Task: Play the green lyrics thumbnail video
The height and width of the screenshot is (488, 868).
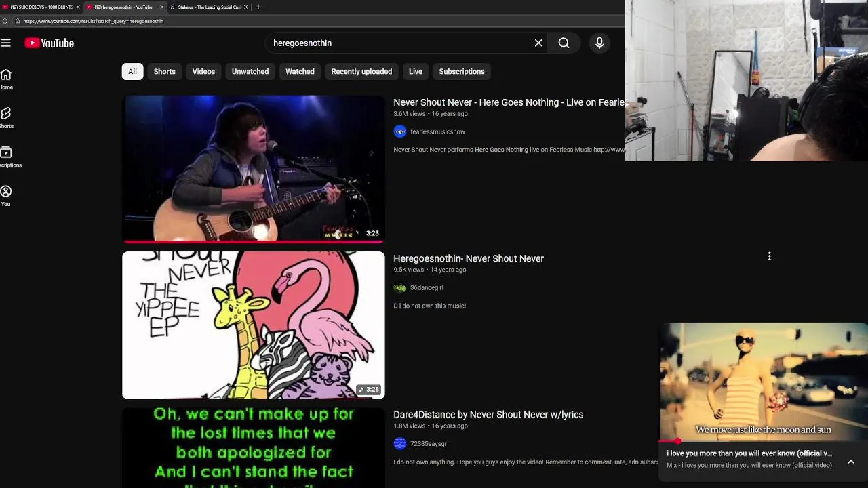Action: click(x=254, y=447)
